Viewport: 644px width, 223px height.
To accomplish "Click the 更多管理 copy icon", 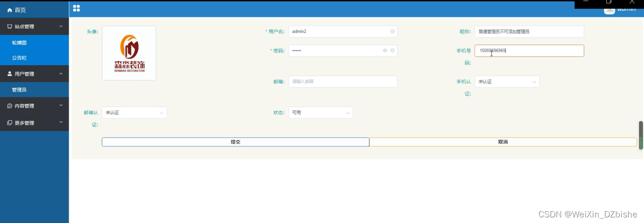I will 10,123.
